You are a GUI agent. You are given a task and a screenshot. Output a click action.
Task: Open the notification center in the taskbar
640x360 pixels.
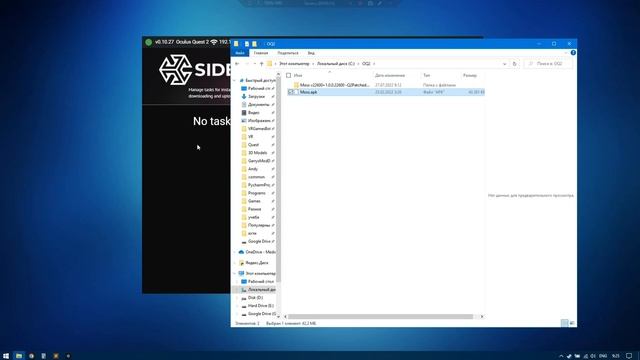point(629,356)
